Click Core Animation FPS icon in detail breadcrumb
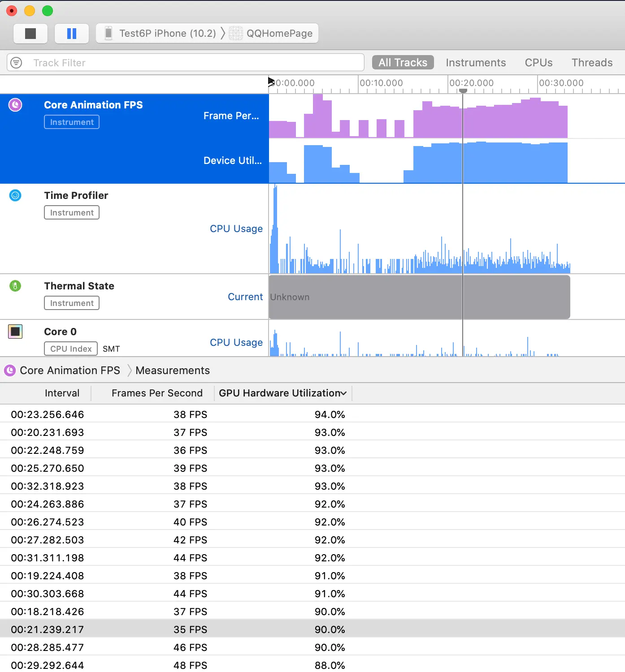Viewport: 625px width, 672px height. tap(10, 370)
